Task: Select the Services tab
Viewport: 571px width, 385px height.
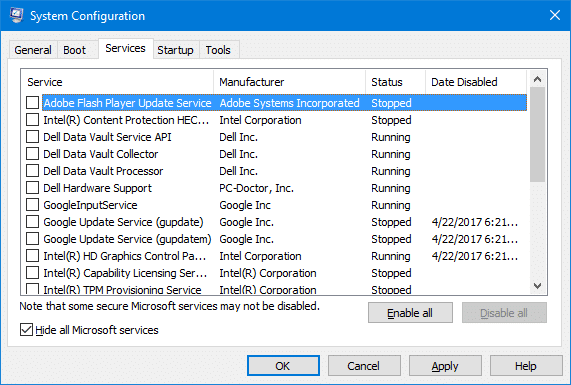Action: tap(125, 48)
